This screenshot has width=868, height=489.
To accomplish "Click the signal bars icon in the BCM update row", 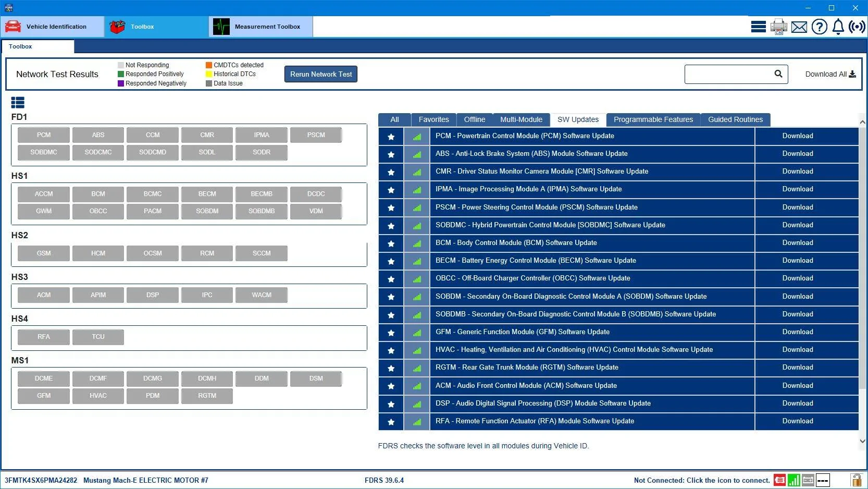I will [417, 243].
